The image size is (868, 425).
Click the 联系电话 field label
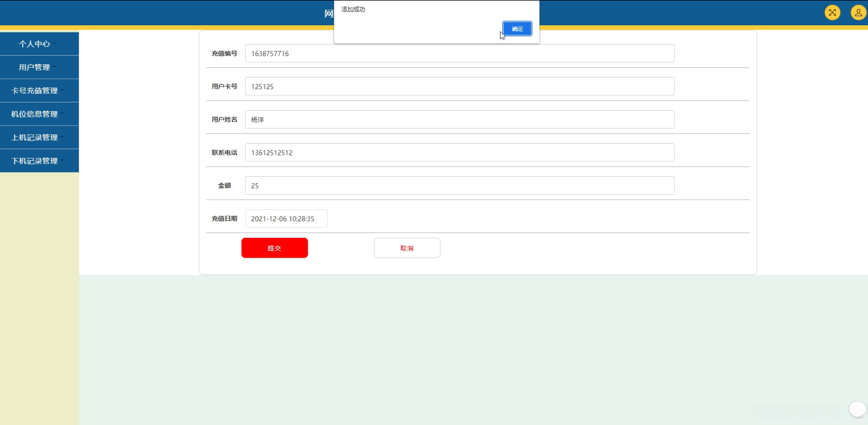tap(224, 152)
